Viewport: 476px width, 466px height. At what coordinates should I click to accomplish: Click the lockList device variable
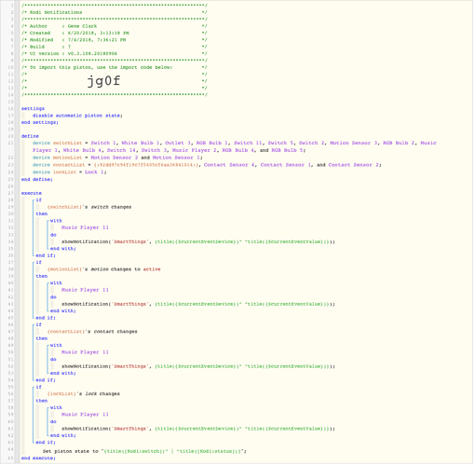click(64, 172)
